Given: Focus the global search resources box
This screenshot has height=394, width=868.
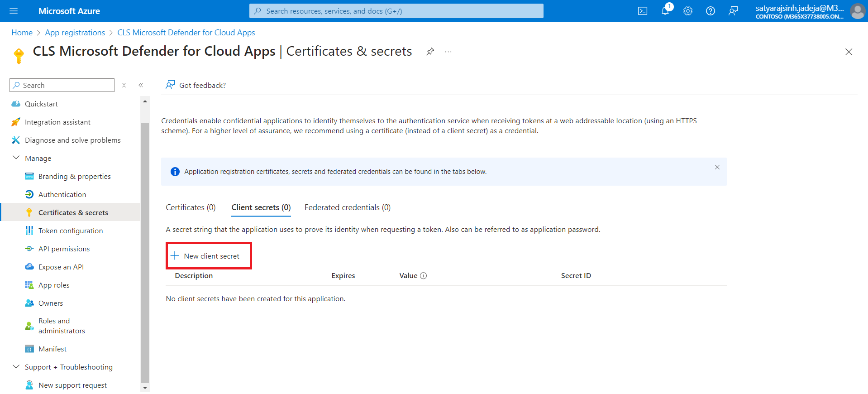Looking at the screenshot, I should (x=396, y=11).
